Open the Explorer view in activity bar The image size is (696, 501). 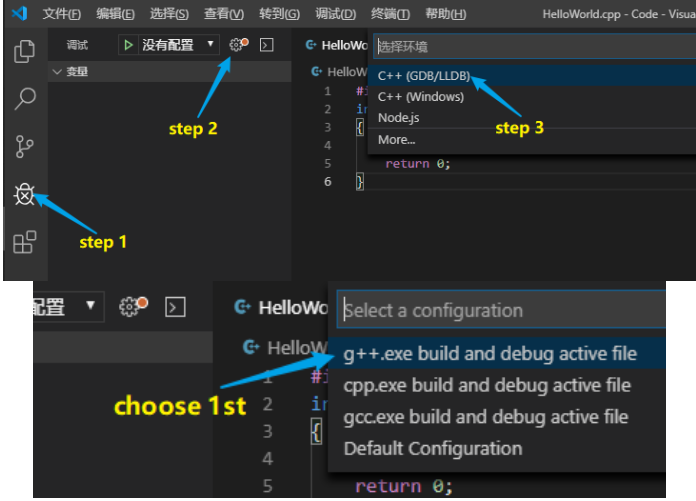[x=24, y=51]
